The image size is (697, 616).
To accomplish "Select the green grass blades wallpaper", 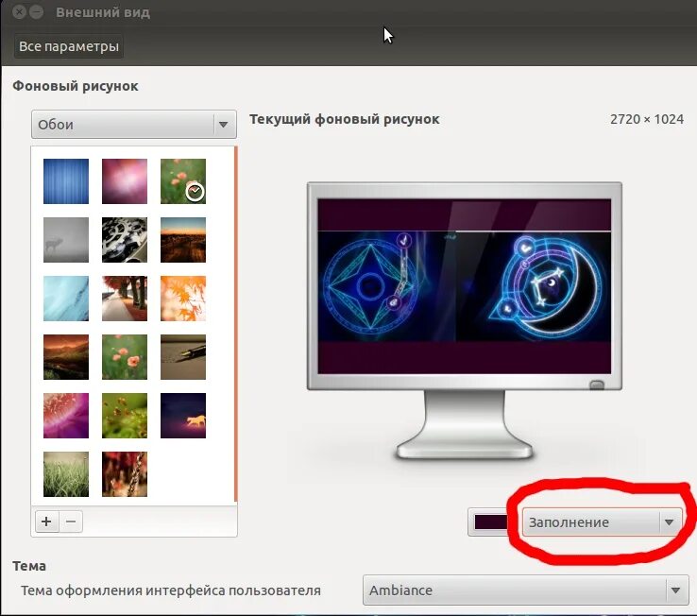I will tap(66, 474).
